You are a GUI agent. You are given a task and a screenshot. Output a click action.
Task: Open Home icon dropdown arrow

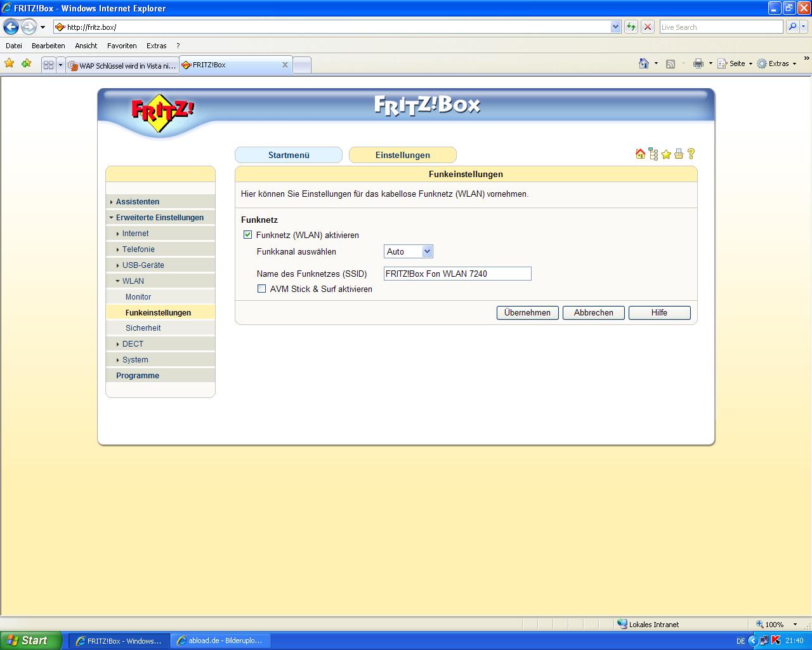[x=656, y=63]
